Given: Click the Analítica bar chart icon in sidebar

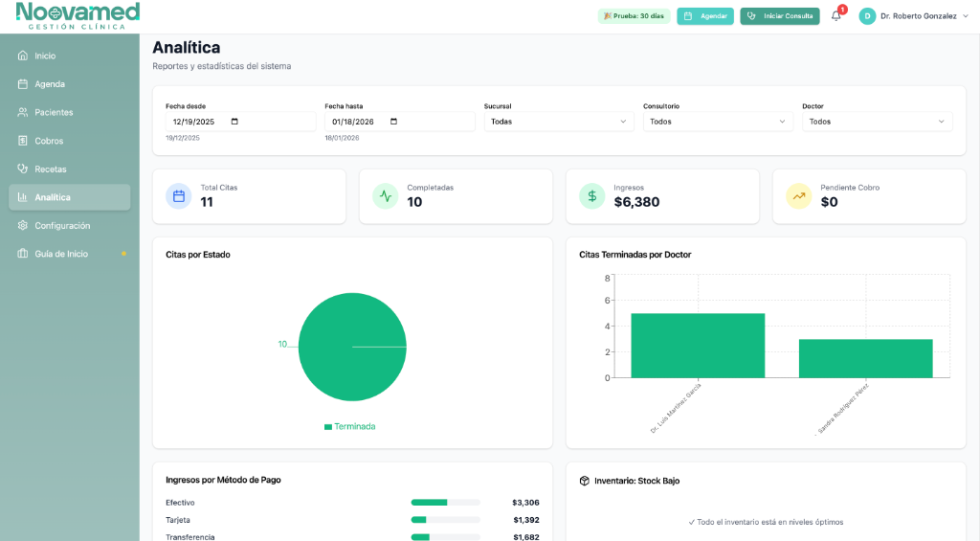Looking at the screenshot, I should [x=23, y=197].
